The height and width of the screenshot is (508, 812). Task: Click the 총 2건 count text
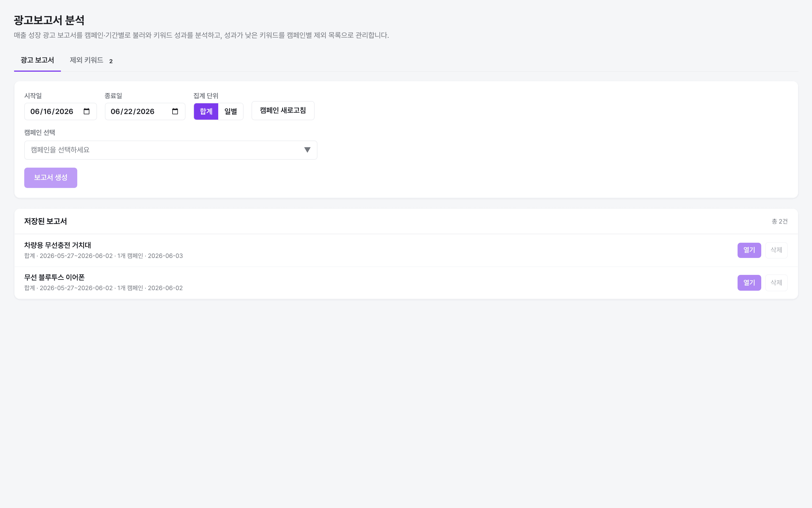(x=780, y=222)
